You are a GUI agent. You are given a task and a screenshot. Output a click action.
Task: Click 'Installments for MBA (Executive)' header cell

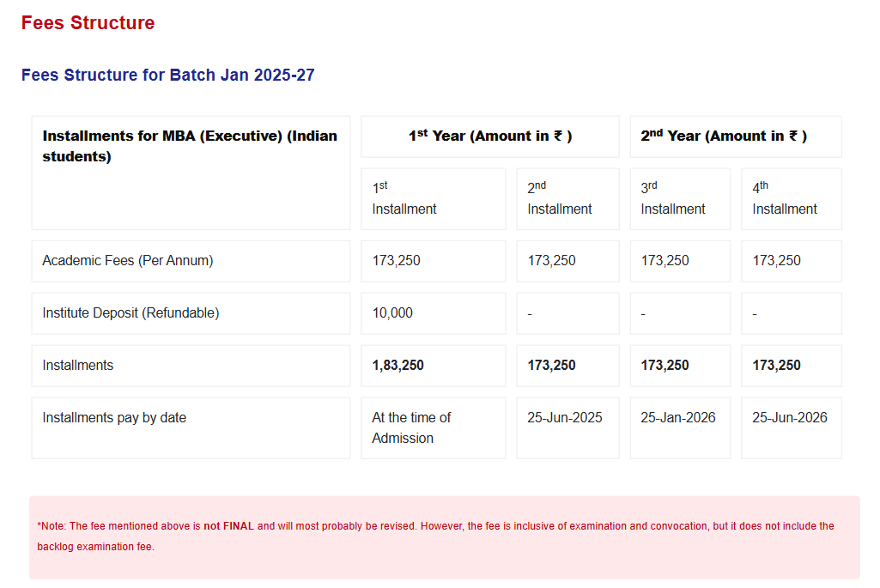[x=191, y=173]
